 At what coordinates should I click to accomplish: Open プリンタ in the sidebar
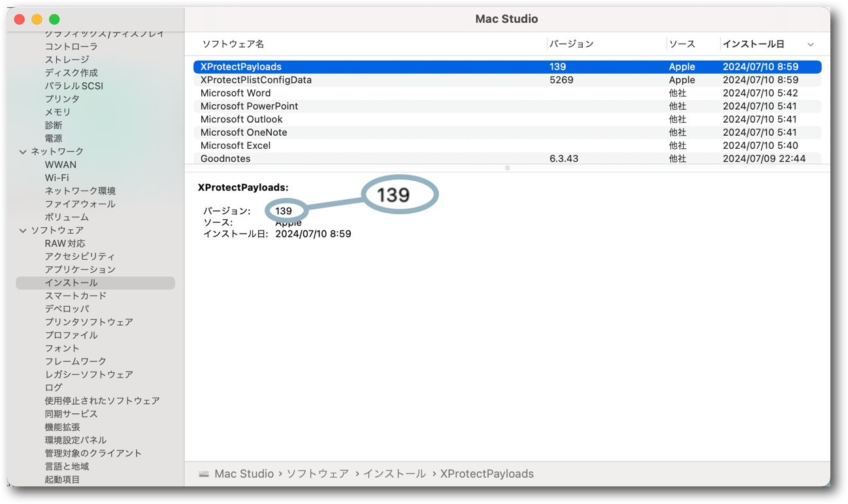click(x=62, y=99)
